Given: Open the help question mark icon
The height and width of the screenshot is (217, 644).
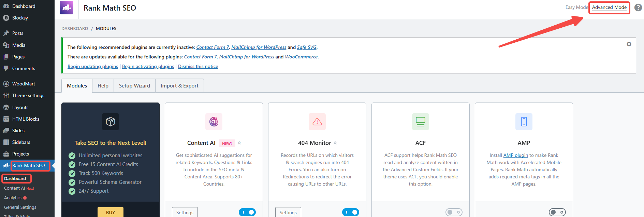Looking at the screenshot, I should coord(638,8).
